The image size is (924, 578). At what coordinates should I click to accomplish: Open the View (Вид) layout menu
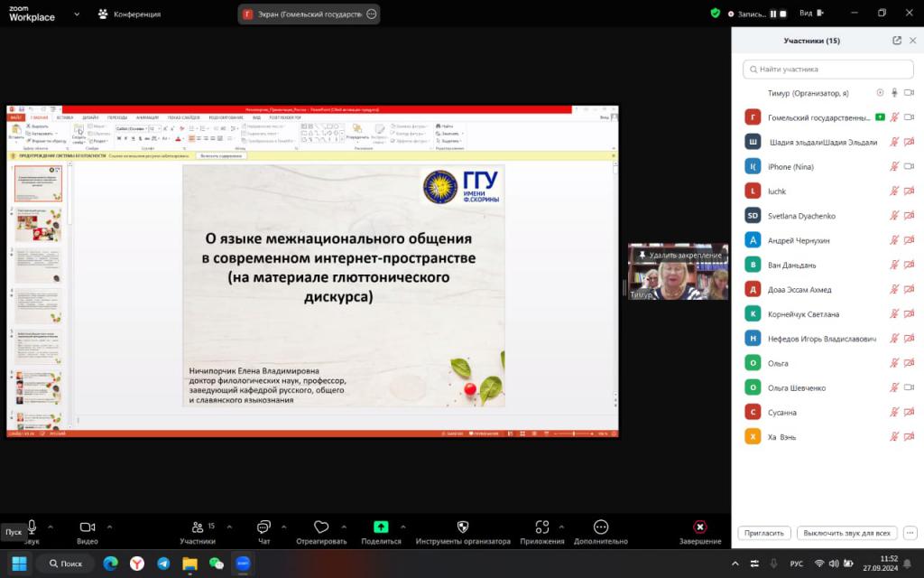pos(810,14)
